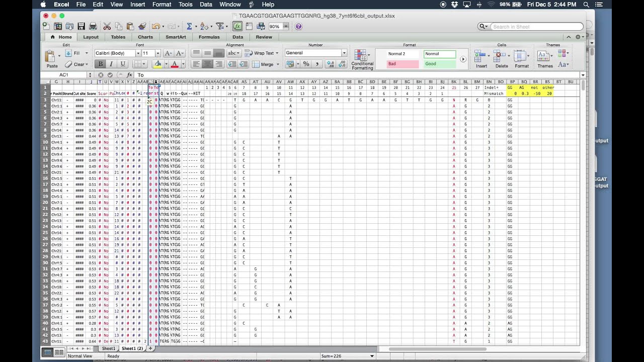Image resolution: width=644 pixels, height=362 pixels.
Task: Toggle Underline formatting
Action: point(122,64)
